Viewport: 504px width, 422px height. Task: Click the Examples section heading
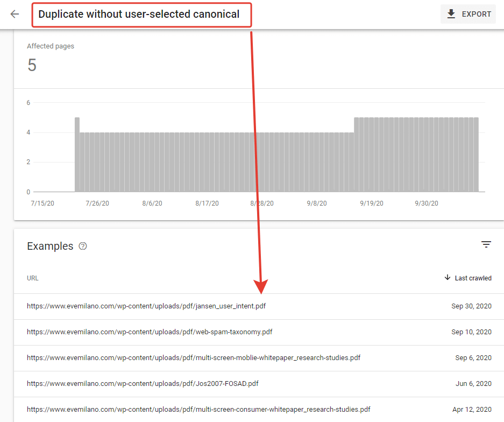(50, 246)
